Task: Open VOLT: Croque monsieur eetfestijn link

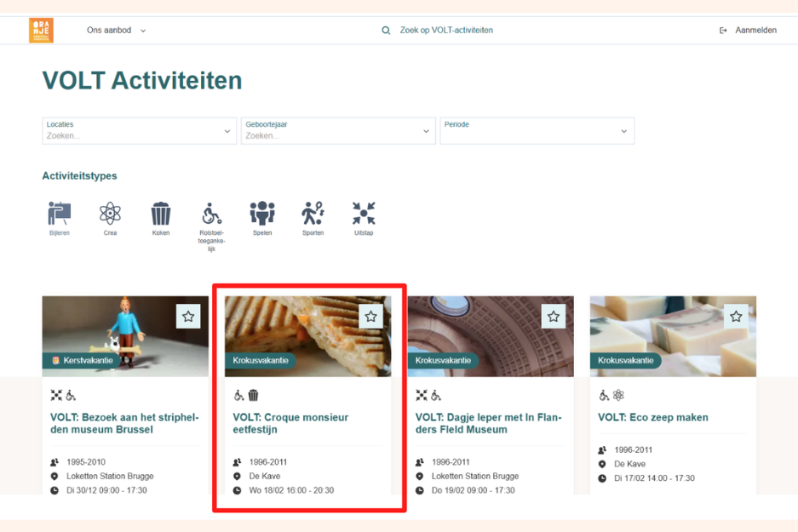Action: (x=290, y=423)
